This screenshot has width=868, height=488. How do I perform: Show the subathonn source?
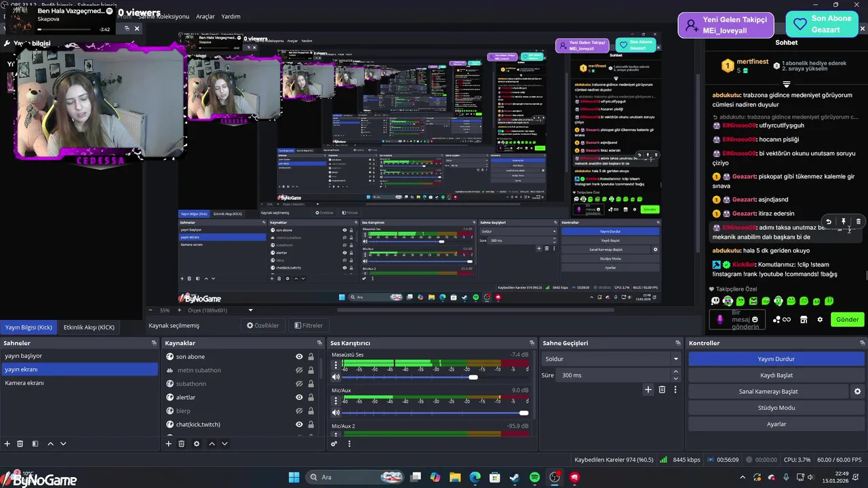299,384
